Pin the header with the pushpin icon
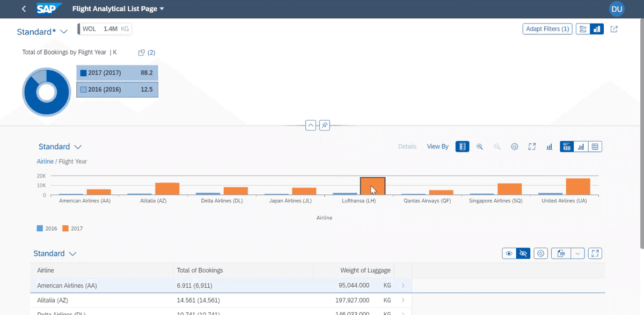 [324, 125]
